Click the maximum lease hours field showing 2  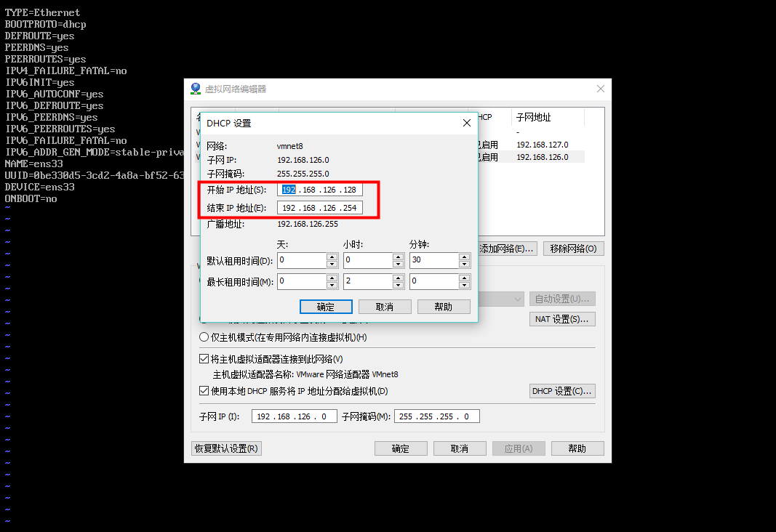[368, 281]
